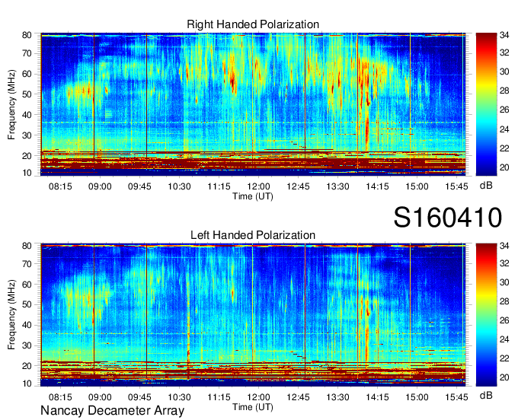Click the 30 MHz tick on bottom plot
Screen dimensions: 518x420
click(x=27, y=345)
